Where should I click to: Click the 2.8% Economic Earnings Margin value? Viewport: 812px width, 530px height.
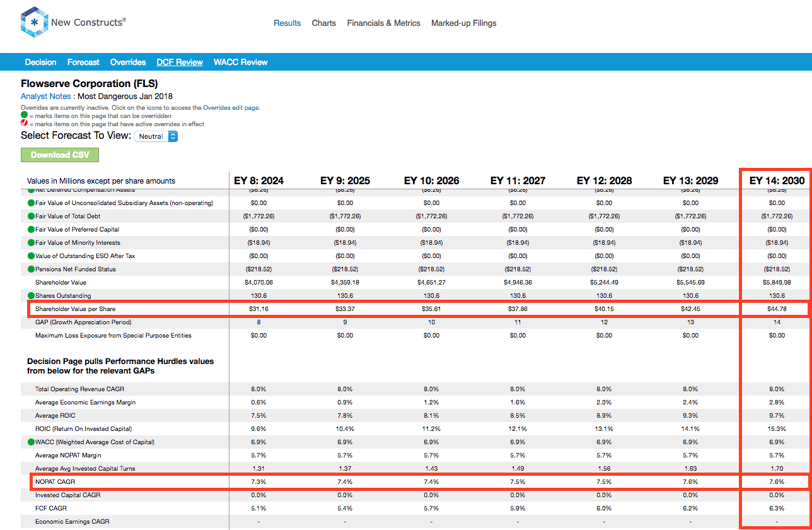777,403
